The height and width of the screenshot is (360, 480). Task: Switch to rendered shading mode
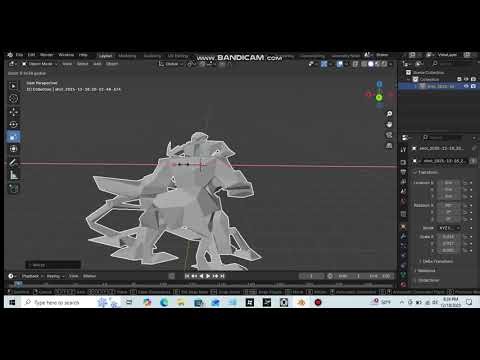tap(384, 64)
